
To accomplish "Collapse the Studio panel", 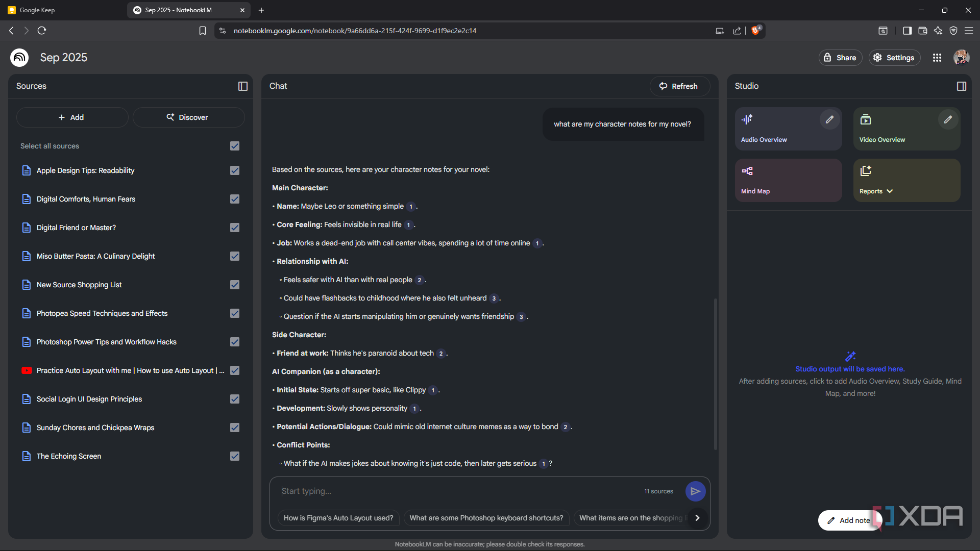I will pyautogui.click(x=962, y=86).
